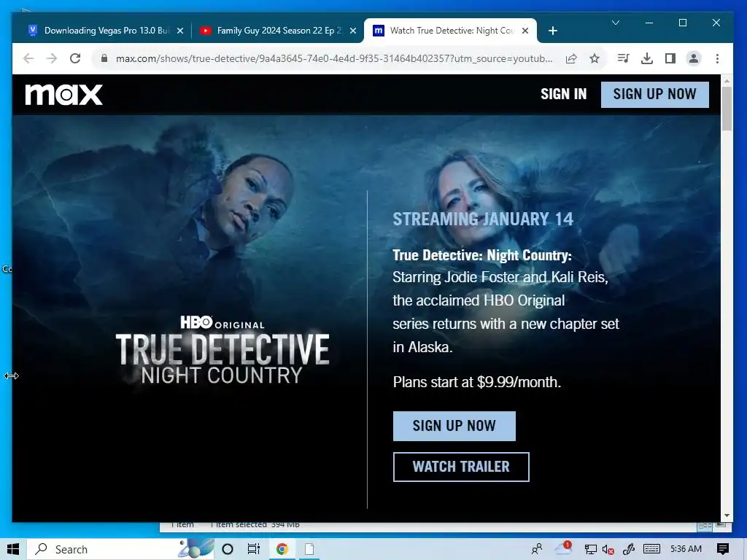Switch to the Family Guy YouTube tab
This screenshot has width=747, height=560.
tap(279, 31)
